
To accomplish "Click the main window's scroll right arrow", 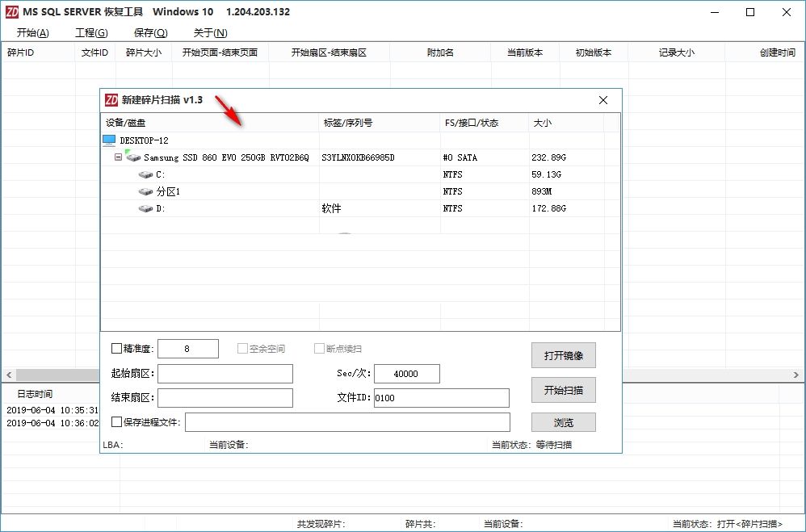I will click(796, 375).
